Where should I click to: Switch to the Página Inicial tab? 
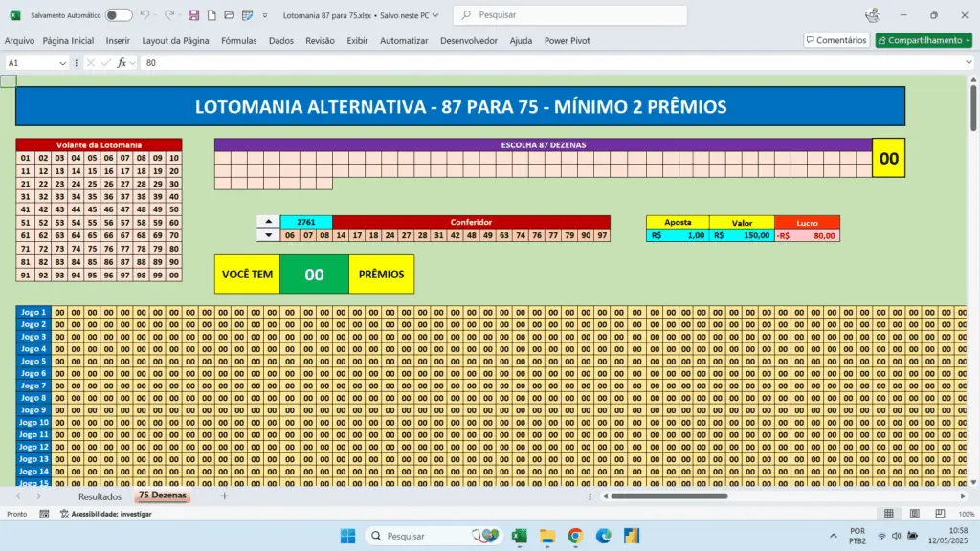pyautogui.click(x=68, y=40)
